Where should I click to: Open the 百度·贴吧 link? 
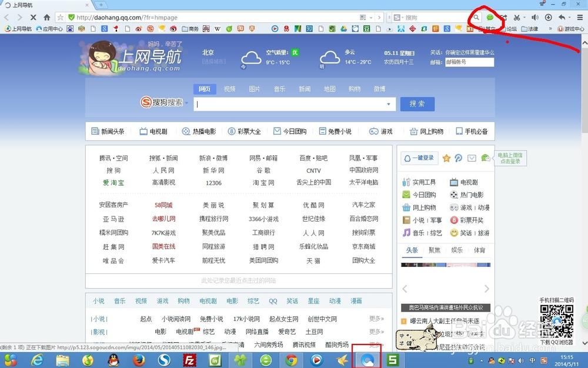coord(313,158)
